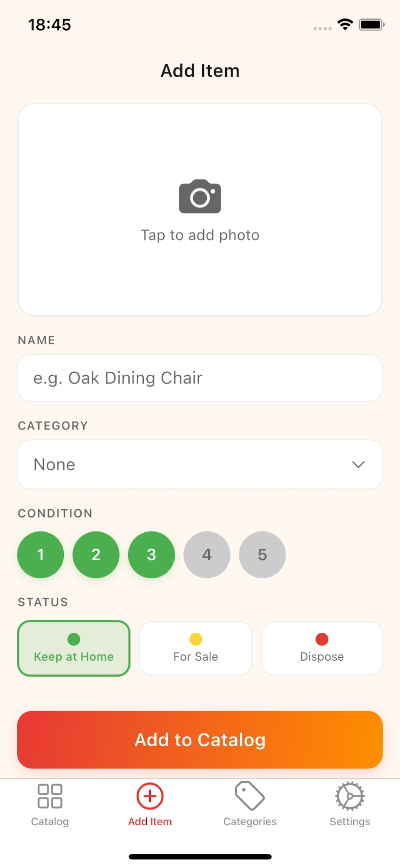Open the Catalog grid icon
Viewport: 400px width, 868px height.
(50, 796)
